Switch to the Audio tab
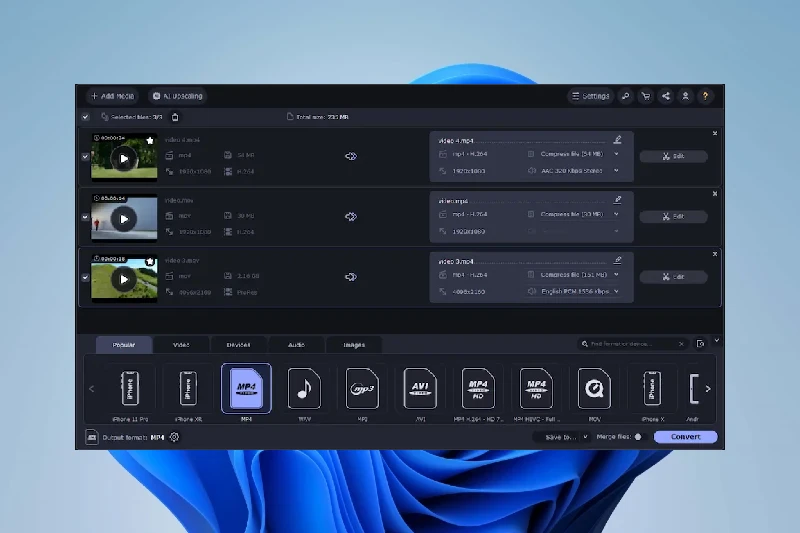The width and height of the screenshot is (800, 533). (x=296, y=345)
